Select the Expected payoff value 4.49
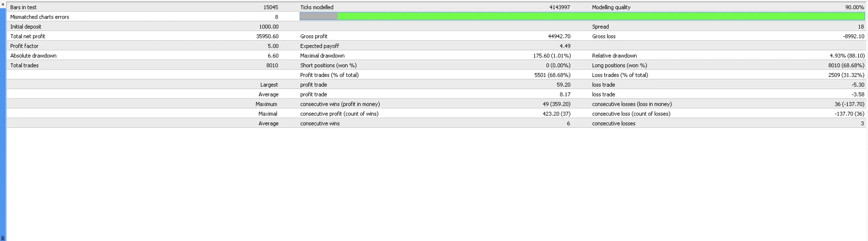The height and width of the screenshot is (241, 868). (565, 46)
